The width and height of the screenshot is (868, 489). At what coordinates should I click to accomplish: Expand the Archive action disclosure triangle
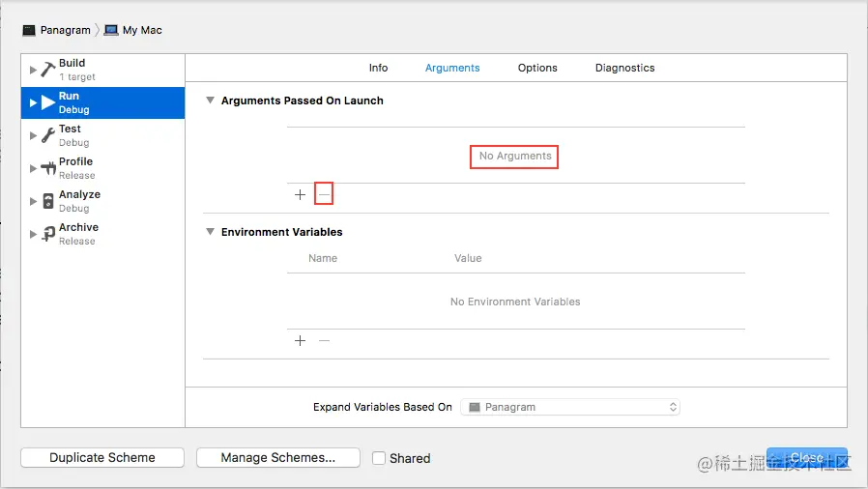point(33,234)
